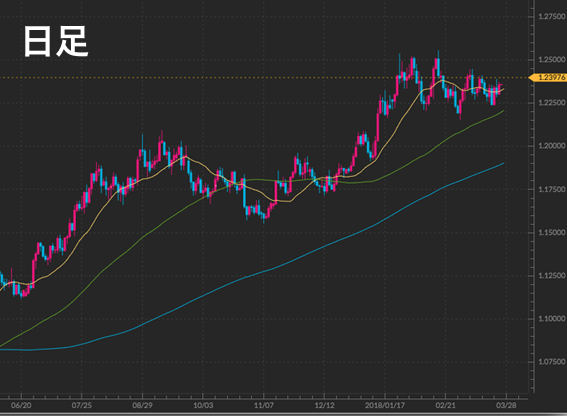
Task: Click the 日足 timeframe label
Action: [x=56, y=41]
